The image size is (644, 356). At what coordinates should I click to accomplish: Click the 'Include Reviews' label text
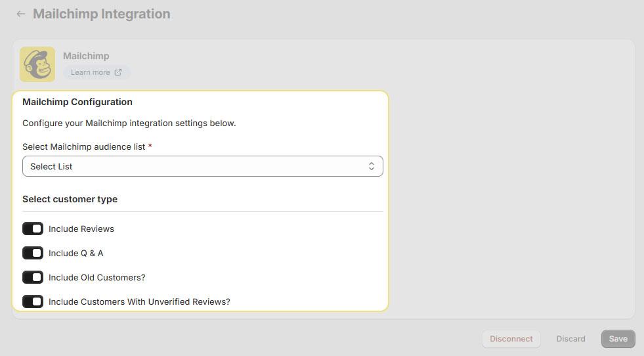[x=81, y=229]
